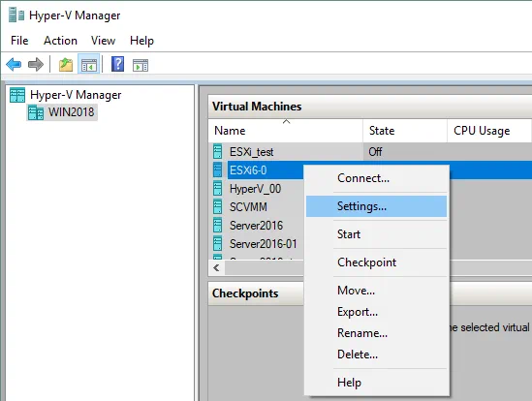Click the HyperV_00 virtual machine icon
The width and height of the screenshot is (532, 401).
point(217,188)
